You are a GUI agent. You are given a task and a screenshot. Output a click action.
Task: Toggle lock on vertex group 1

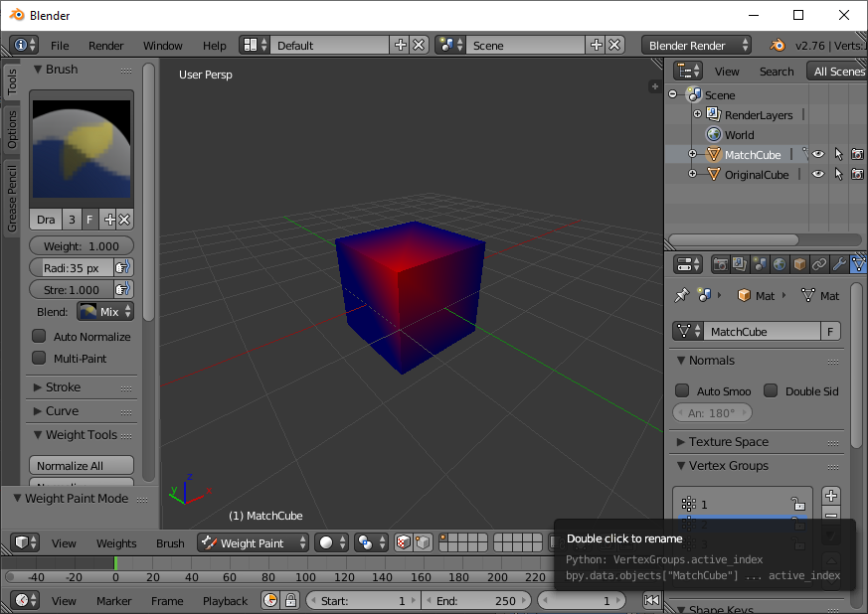coord(798,504)
